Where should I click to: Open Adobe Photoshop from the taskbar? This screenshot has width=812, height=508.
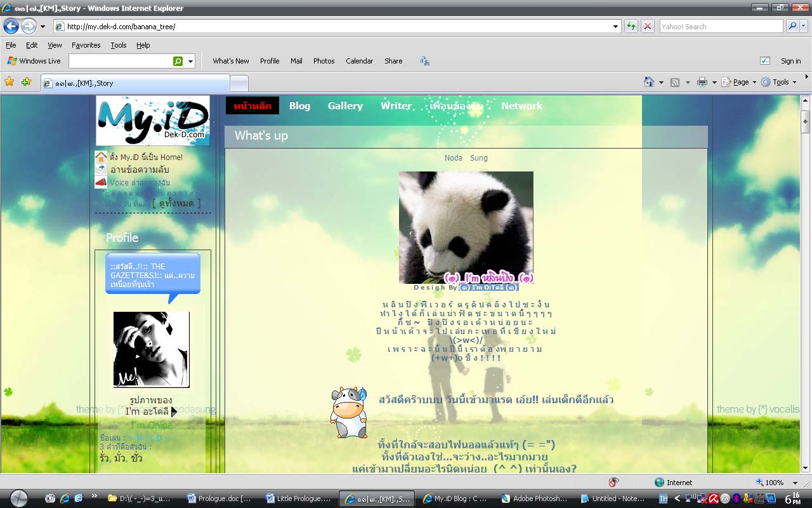534,498
